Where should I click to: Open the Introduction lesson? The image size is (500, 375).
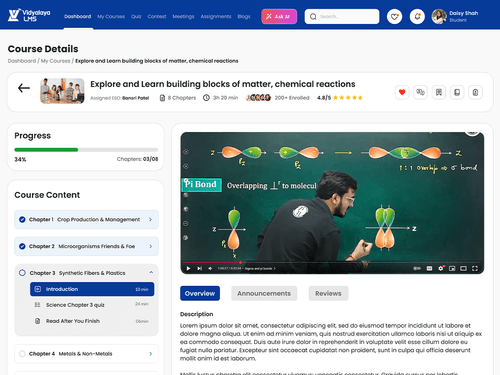click(x=92, y=289)
